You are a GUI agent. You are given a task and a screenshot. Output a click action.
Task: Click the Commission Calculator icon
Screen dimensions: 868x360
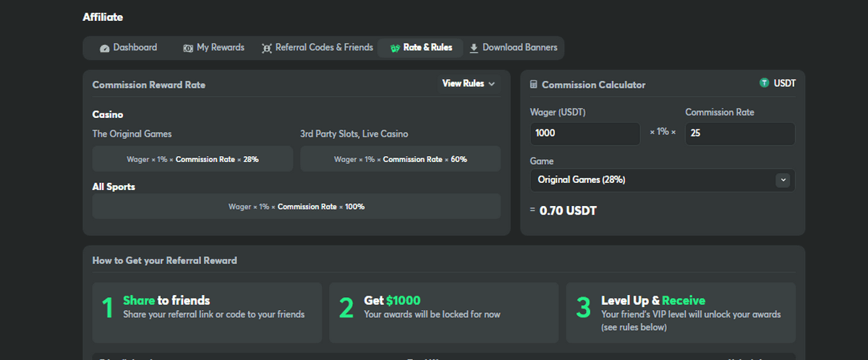(x=534, y=85)
